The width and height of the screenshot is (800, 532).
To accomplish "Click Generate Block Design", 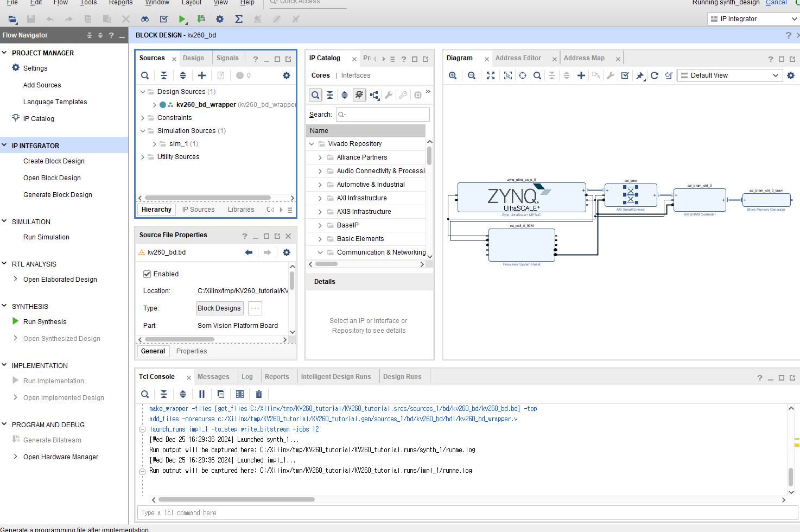I will click(58, 195).
